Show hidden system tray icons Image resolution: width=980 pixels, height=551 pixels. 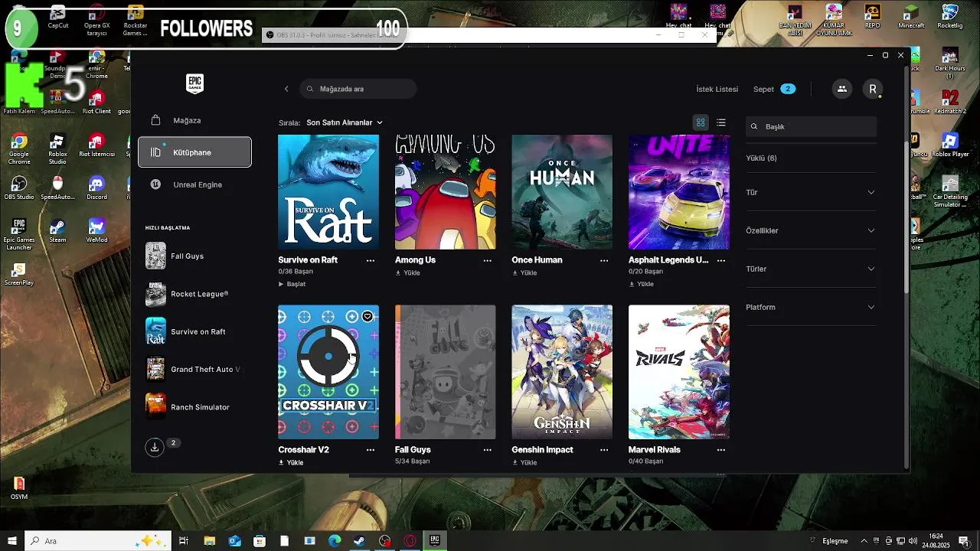(x=864, y=541)
